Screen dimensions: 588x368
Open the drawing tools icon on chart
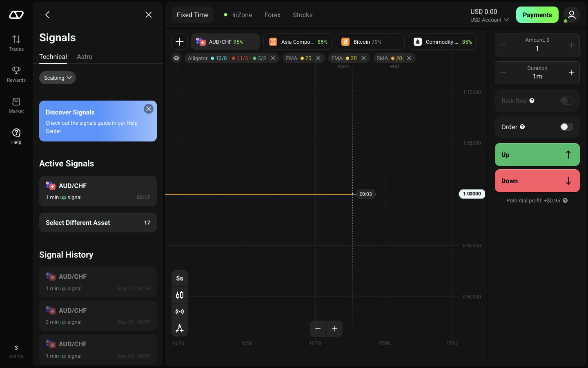coord(180,328)
